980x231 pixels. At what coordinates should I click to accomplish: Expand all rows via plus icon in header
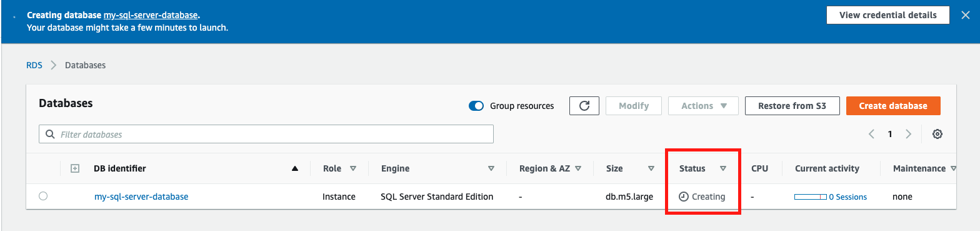(75, 168)
